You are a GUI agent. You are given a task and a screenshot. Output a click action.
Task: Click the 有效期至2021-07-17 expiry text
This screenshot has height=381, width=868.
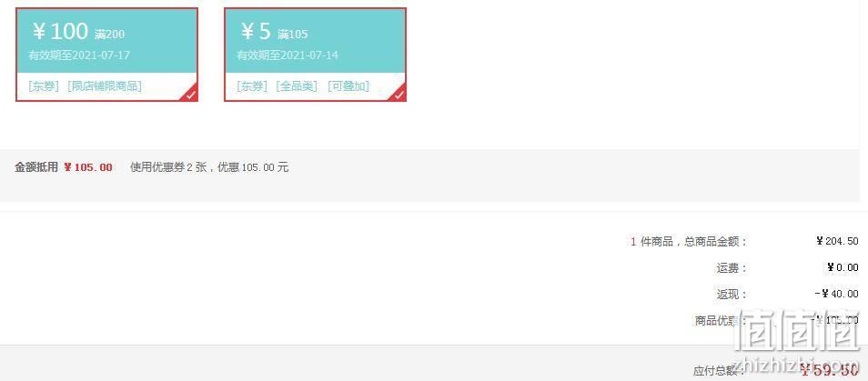point(79,55)
